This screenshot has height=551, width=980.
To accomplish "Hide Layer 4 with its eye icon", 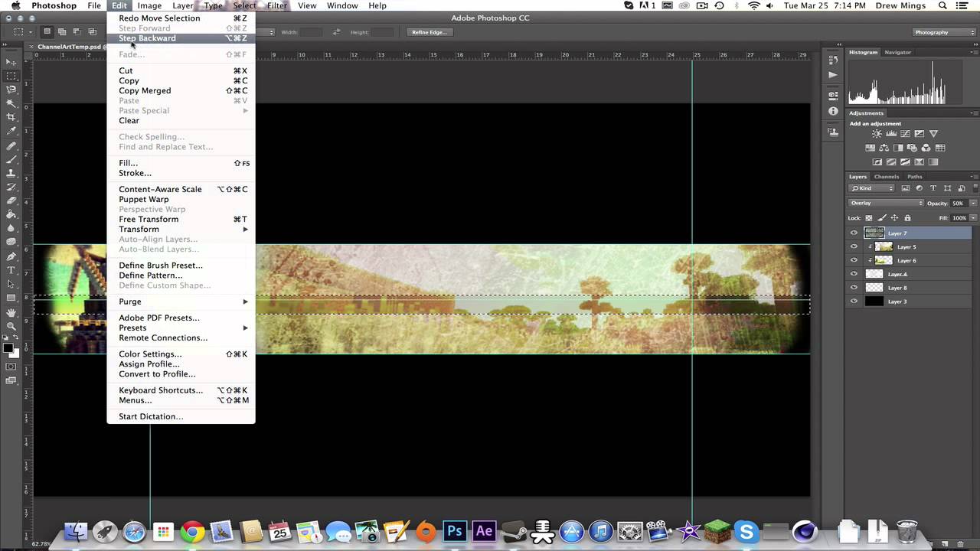I will pyautogui.click(x=854, y=274).
